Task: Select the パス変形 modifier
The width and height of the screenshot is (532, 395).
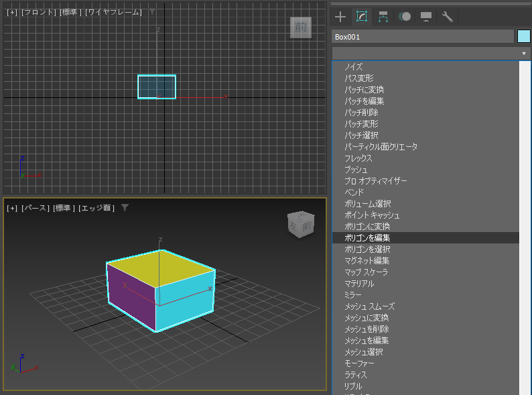Action: click(x=425, y=78)
